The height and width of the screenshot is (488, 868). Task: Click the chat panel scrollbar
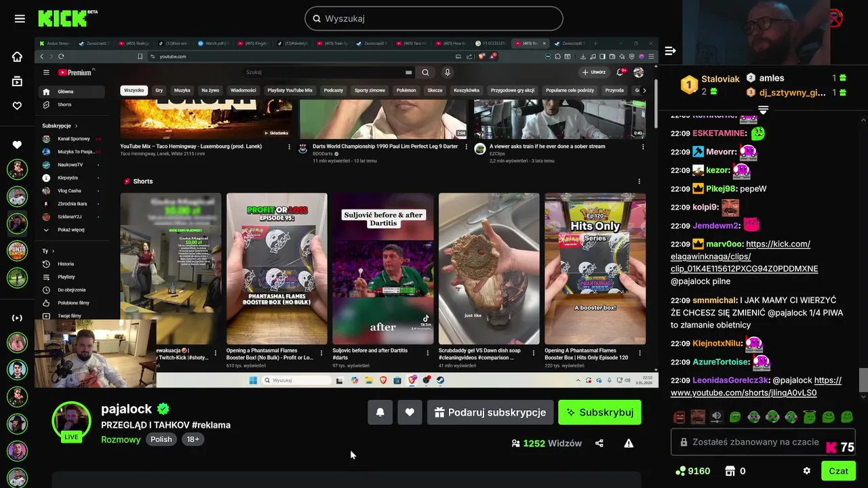pyautogui.click(x=863, y=380)
